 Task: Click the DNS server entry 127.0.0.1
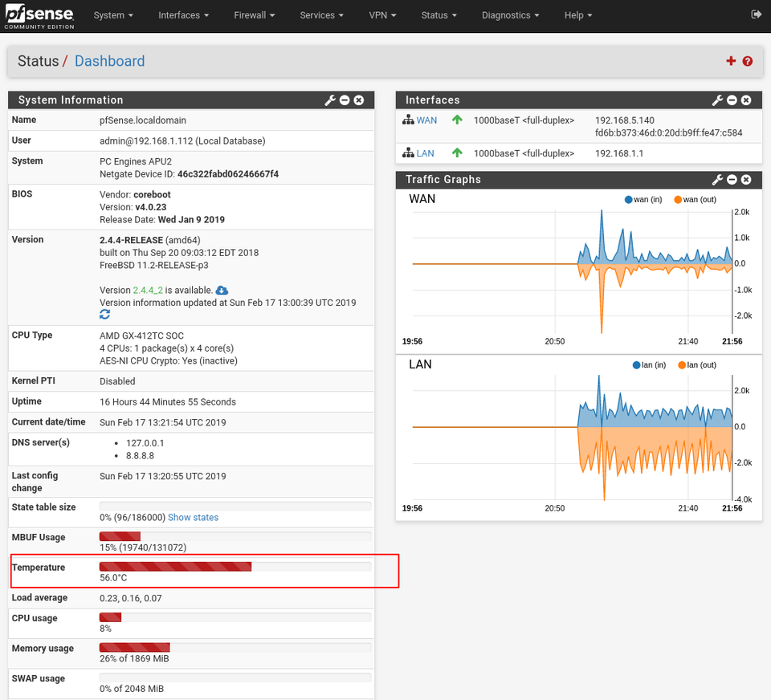pyautogui.click(x=145, y=443)
